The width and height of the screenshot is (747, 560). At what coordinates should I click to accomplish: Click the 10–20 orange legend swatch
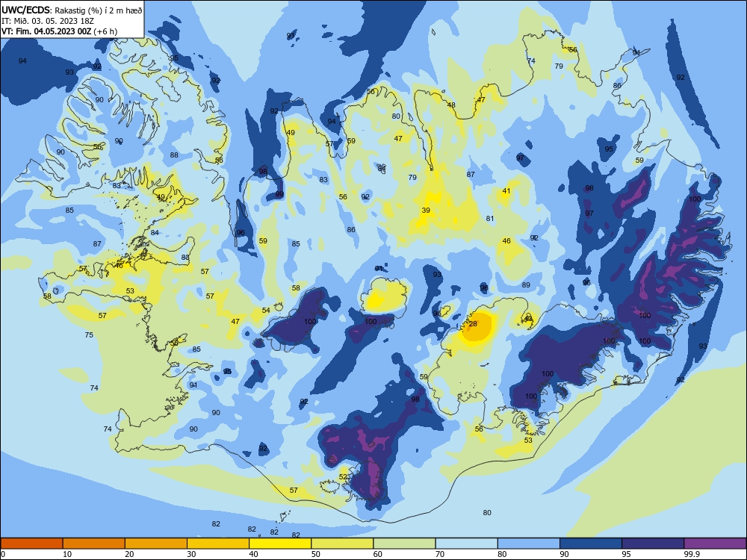pos(94,544)
